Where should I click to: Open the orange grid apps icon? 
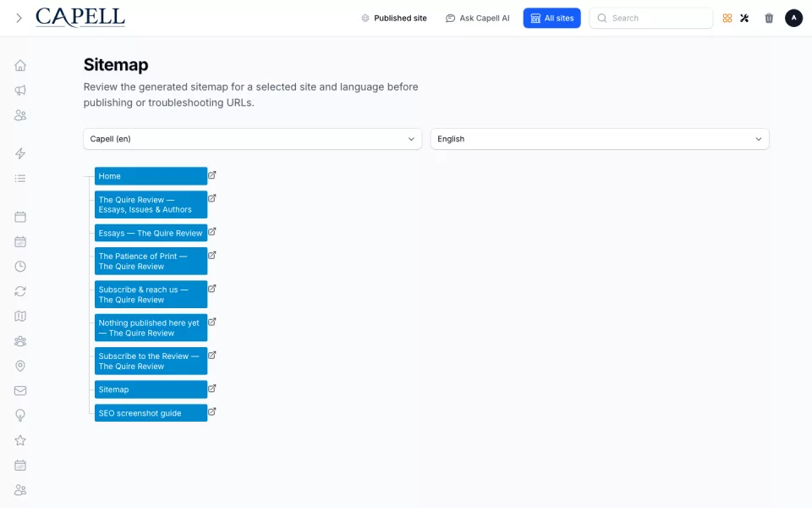click(x=727, y=18)
